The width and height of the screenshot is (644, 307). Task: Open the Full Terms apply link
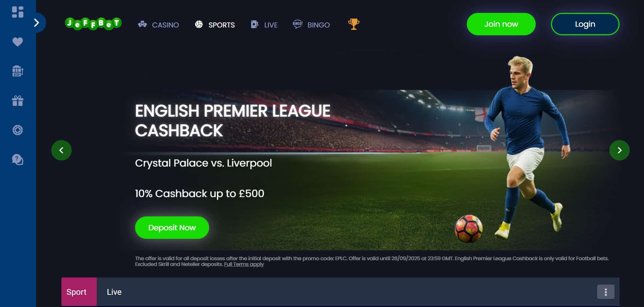click(x=244, y=264)
